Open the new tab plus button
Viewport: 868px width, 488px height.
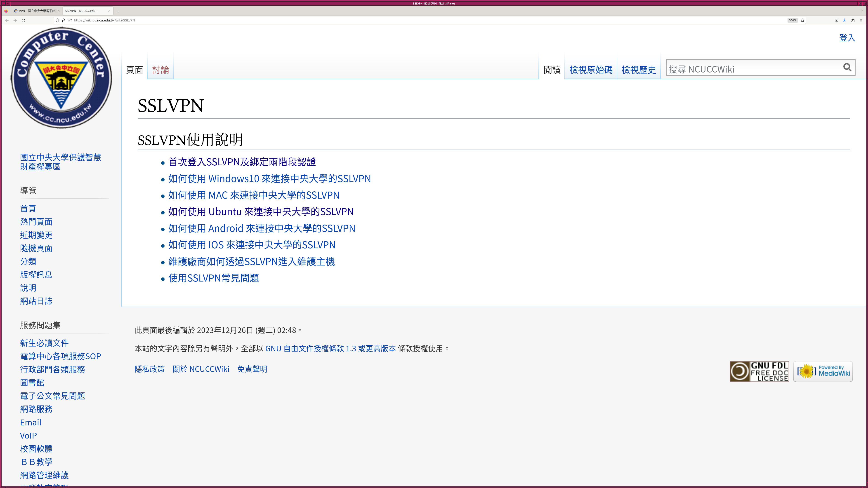[118, 11]
